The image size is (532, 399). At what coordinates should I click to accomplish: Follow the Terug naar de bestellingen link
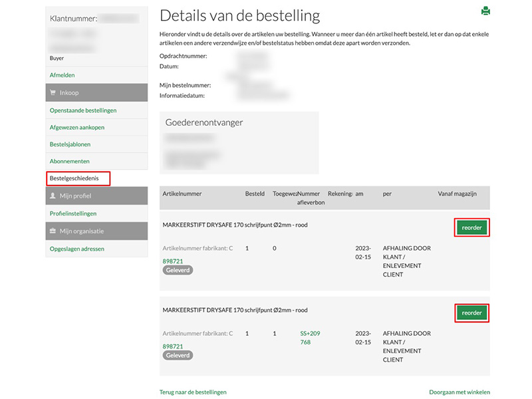[193, 392]
